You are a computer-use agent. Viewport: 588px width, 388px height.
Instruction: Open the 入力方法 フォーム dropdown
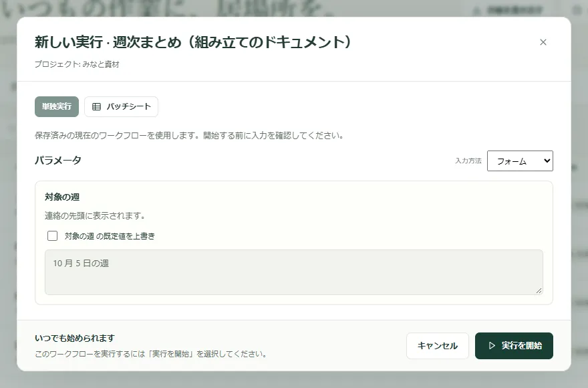[520, 161]
